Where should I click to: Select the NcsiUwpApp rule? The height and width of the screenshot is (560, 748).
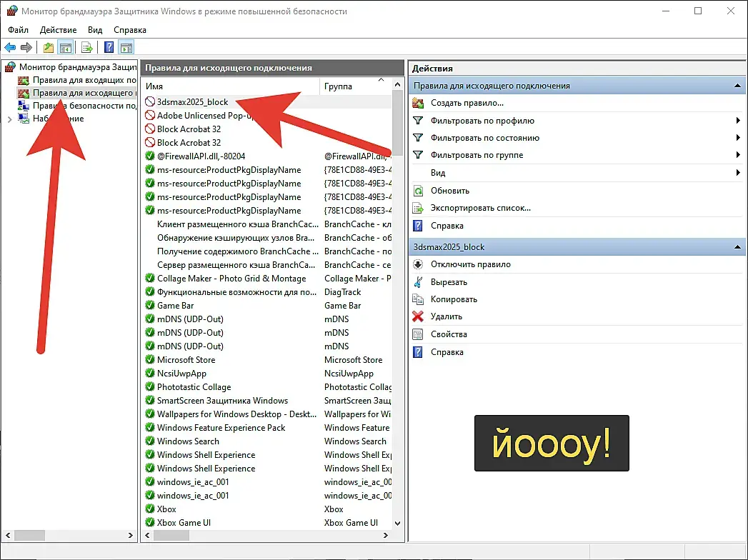coord(181,374)
